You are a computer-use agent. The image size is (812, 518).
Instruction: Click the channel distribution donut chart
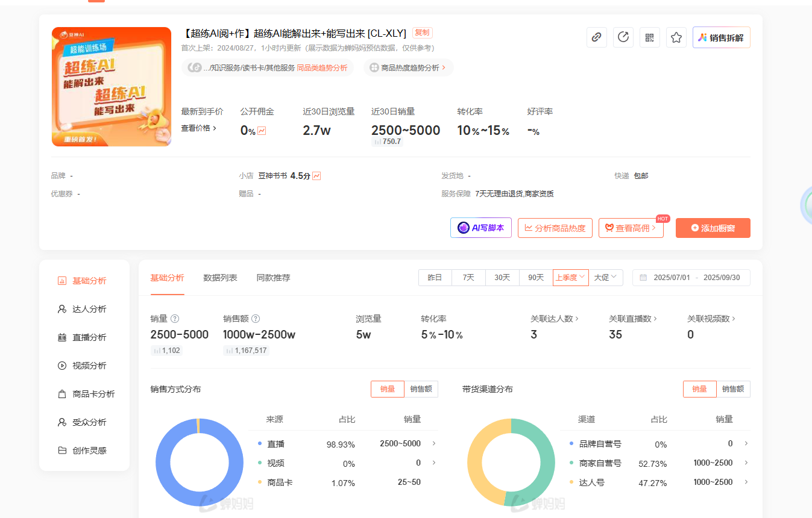pyautogui.click(x=511, y=462)
